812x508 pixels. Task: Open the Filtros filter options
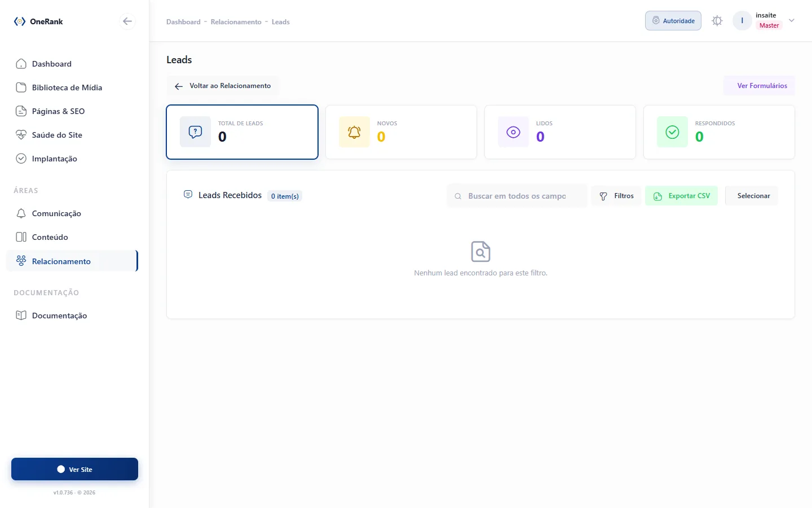coord(616,196)
